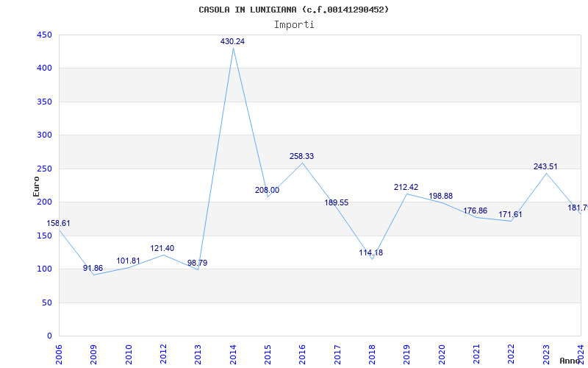588x368 pixels.
Task: Select the 2021 year axis label
Action: (x=476, y=355)
